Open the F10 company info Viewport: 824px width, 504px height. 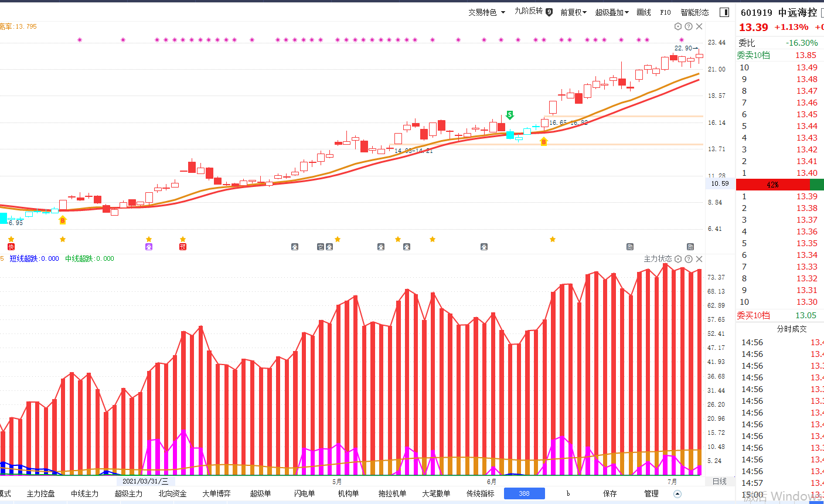click(x=665, y=12)
